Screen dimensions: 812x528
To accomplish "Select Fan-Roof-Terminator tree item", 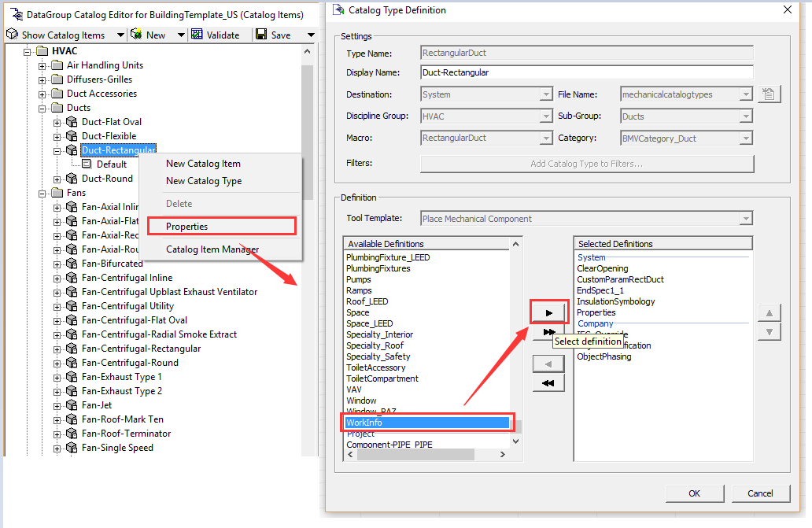I will tap(126, 434).
